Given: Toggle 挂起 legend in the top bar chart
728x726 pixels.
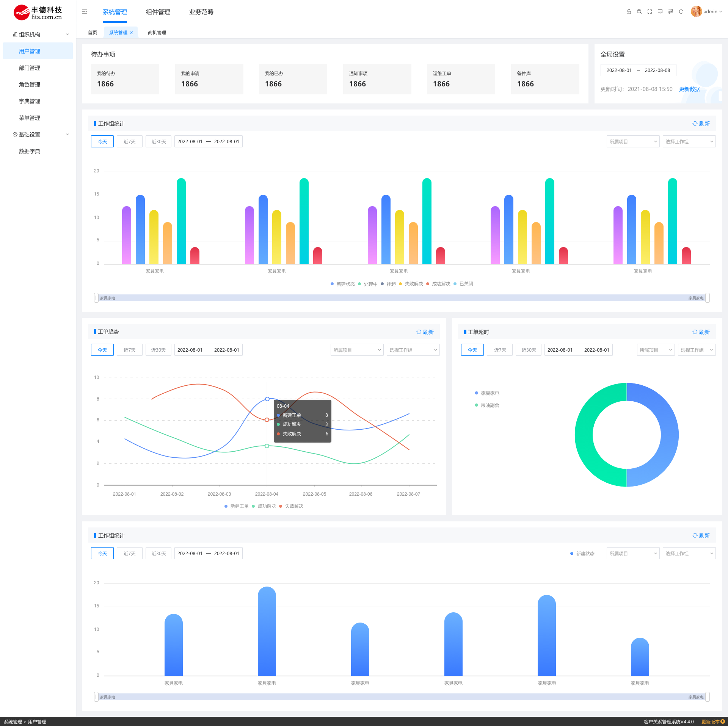Looking at the screenshot, I should [388, 284].
